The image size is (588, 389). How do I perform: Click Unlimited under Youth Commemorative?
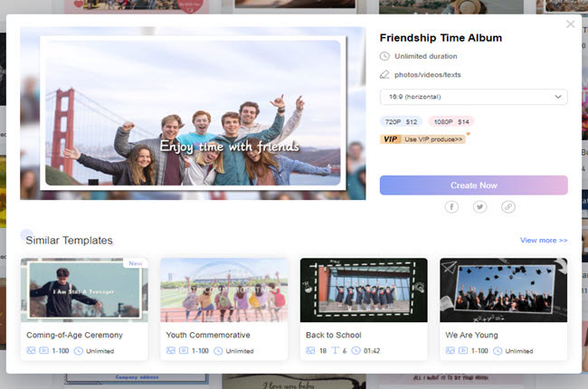[x=240, y=351]
